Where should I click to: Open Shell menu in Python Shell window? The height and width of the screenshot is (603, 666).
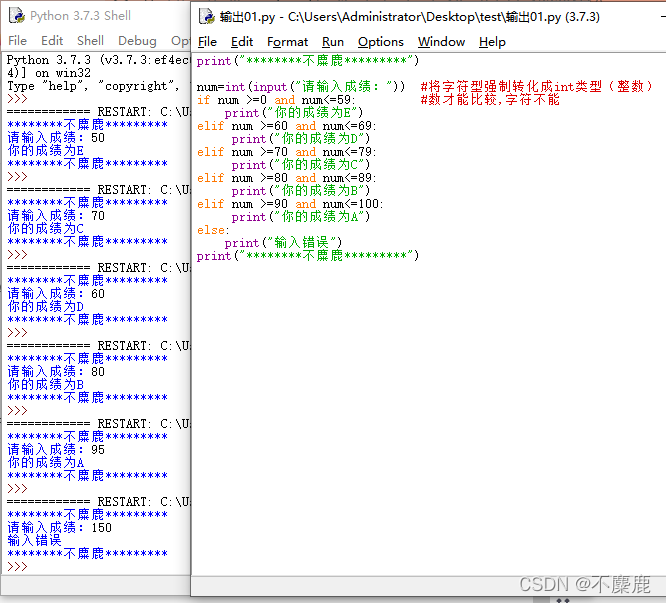(x=90, y=40)
